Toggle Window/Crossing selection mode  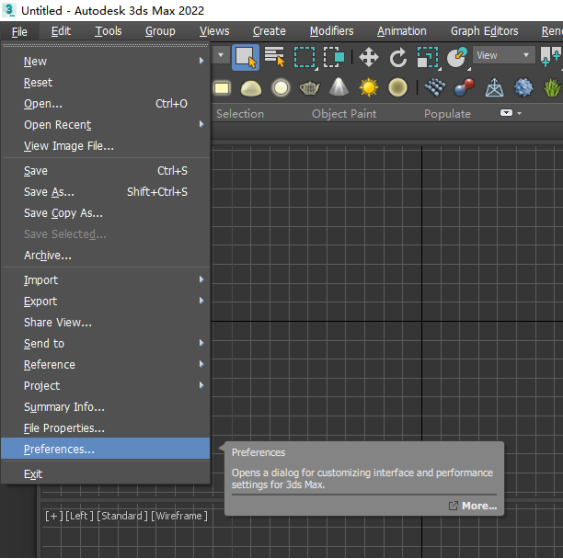click(334, 57)
